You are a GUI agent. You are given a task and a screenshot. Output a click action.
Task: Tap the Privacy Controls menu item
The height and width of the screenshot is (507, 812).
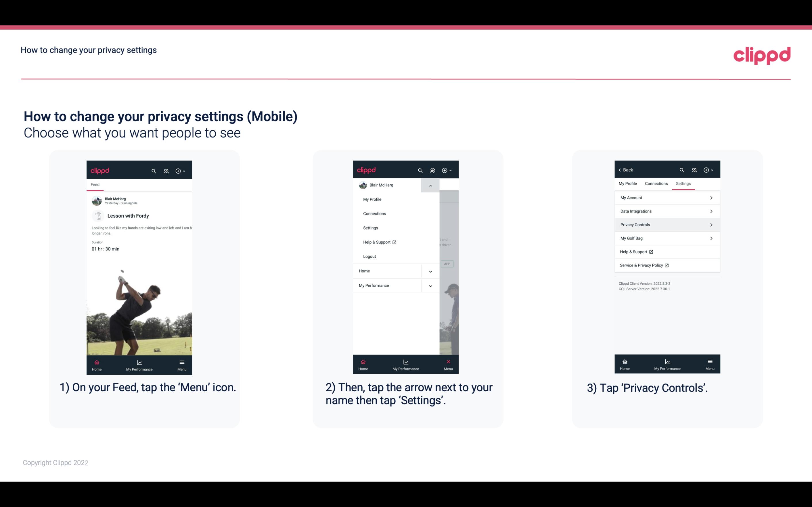click(x=667, y=224)
